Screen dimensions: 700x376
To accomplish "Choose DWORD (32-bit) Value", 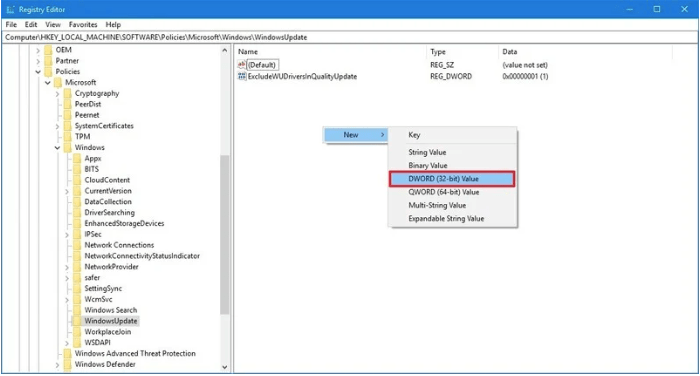I will pyautogui.click(x=452, y=179).
